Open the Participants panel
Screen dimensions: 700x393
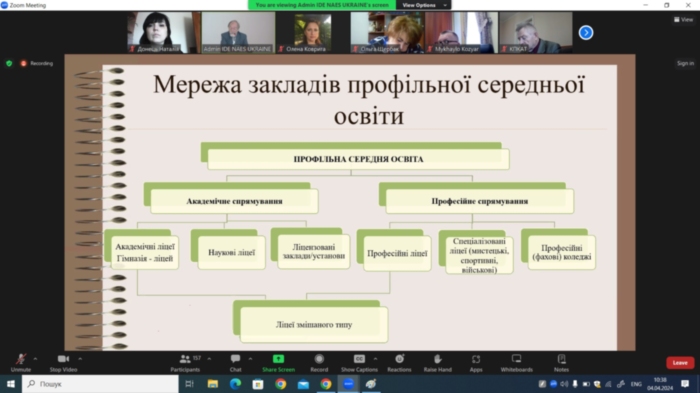(x=185, y=363)
